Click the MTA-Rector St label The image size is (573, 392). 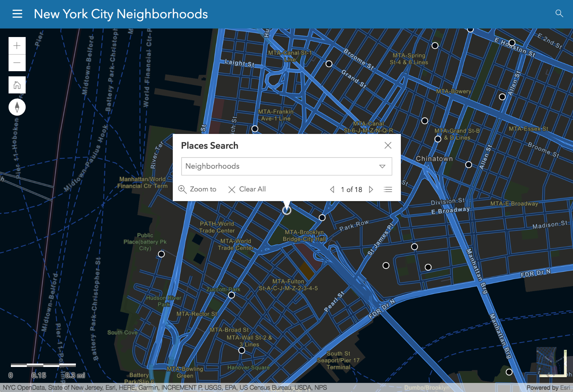(197, 314)
